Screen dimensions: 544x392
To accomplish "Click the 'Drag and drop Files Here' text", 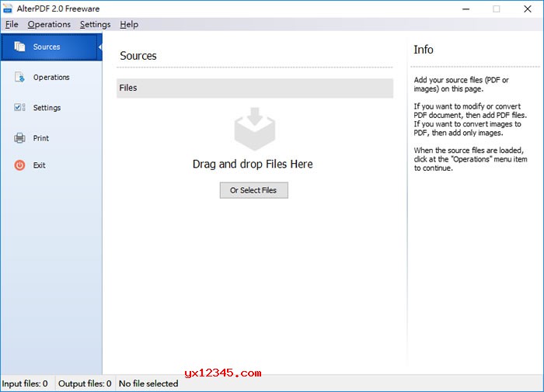I will (x=253, y=164).
